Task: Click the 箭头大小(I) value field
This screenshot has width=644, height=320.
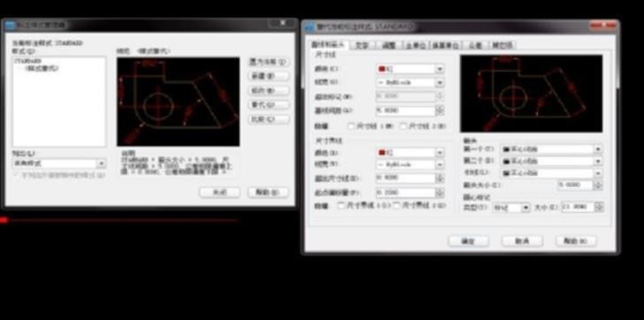Action: pyautogui.click(x=575, y=186)
